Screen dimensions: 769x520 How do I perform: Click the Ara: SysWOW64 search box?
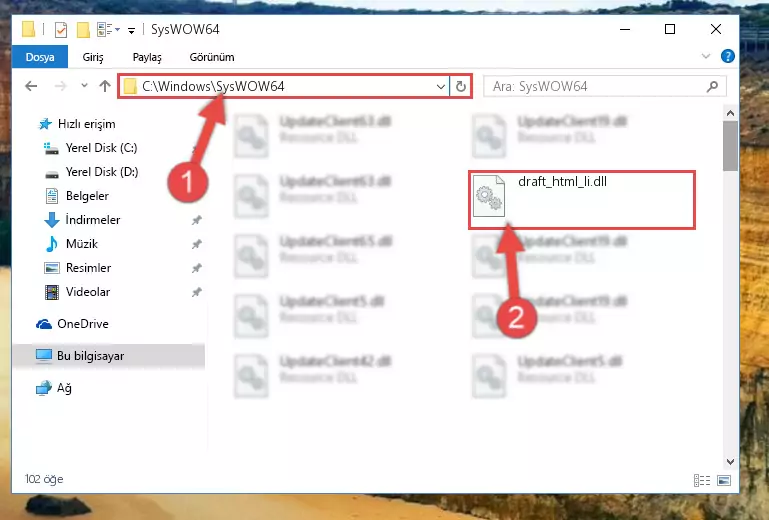[x=604, y=86]
